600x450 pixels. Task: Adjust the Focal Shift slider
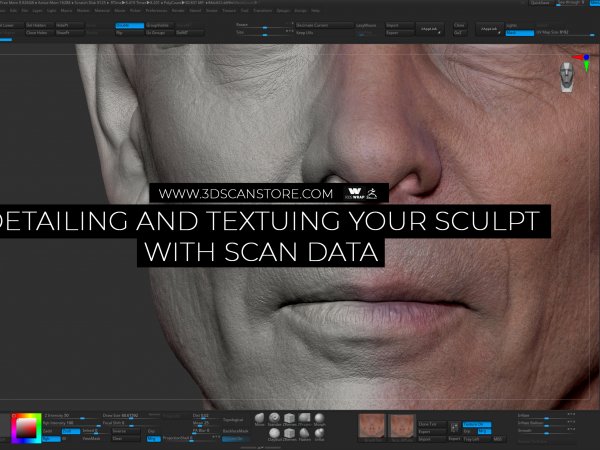pos(130,424)
